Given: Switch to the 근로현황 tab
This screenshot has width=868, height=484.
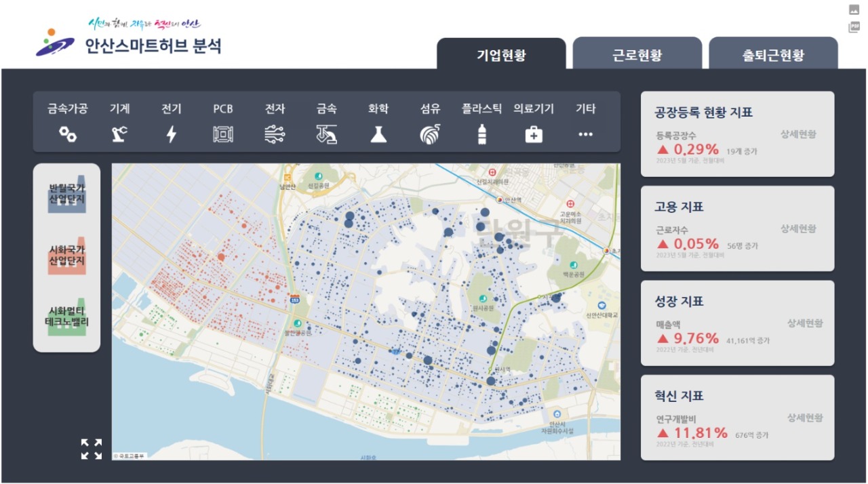Looking at the screenshot, I should coord(637,55).
